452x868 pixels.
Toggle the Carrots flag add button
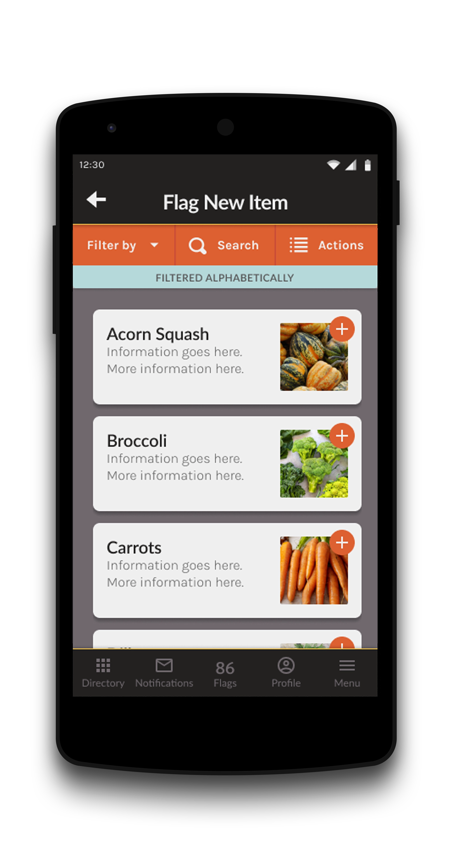(342, 544)
